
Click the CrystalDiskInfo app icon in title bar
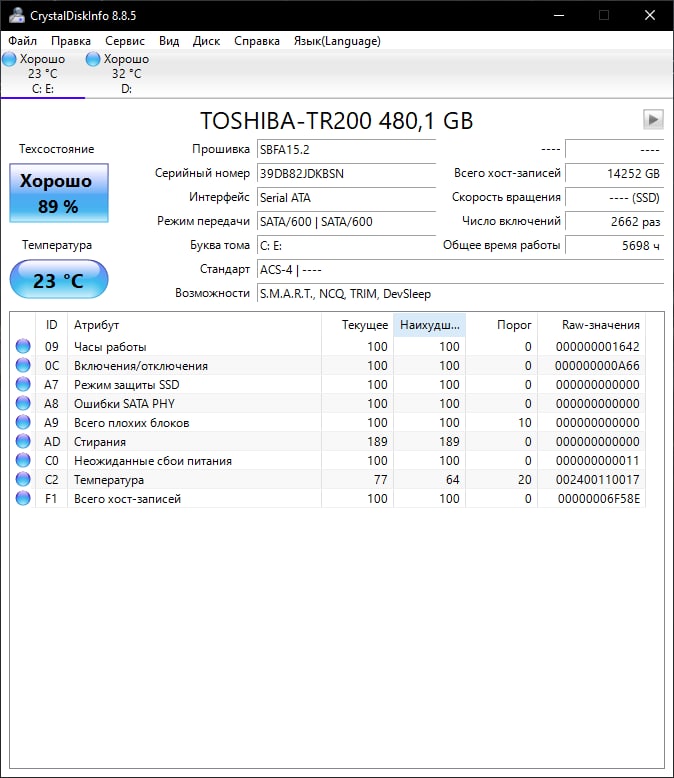[x=16, y=15]
